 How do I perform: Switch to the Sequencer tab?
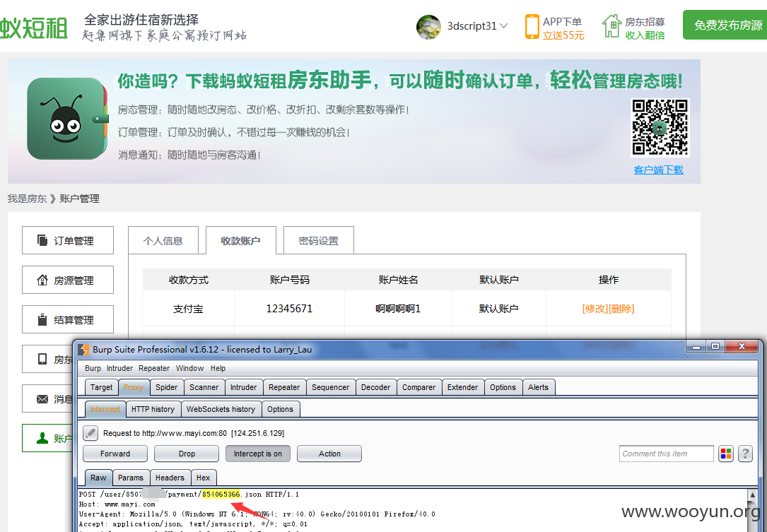click(x=331, y=386)
